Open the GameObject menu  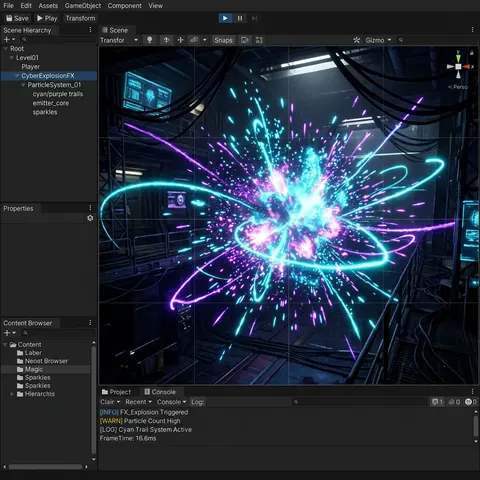(83, 6)
